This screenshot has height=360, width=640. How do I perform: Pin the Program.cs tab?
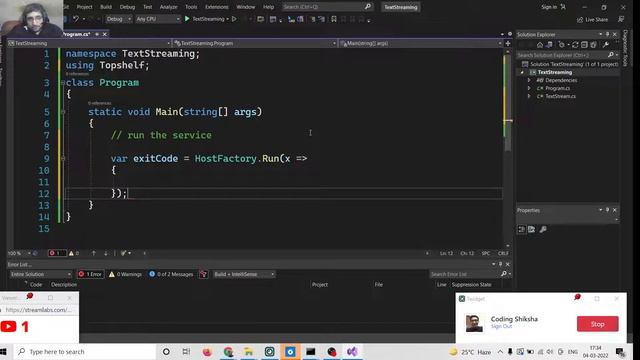(x=97, y=34)
